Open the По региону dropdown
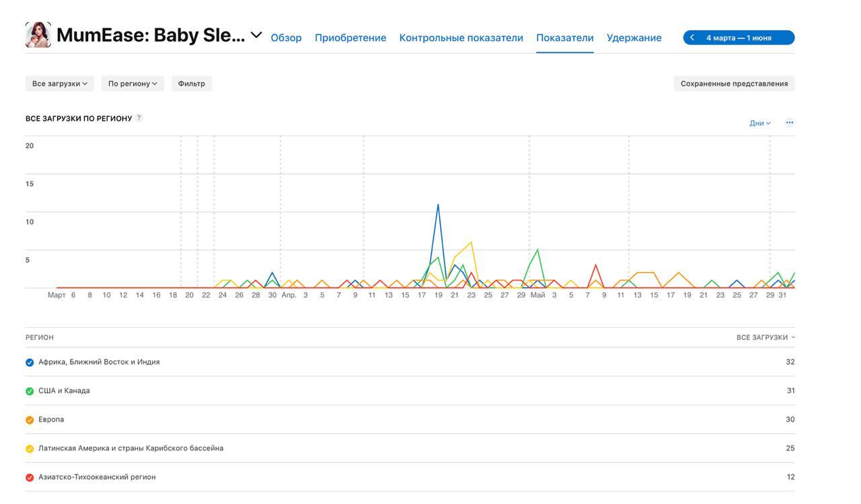 click(133, 83)
